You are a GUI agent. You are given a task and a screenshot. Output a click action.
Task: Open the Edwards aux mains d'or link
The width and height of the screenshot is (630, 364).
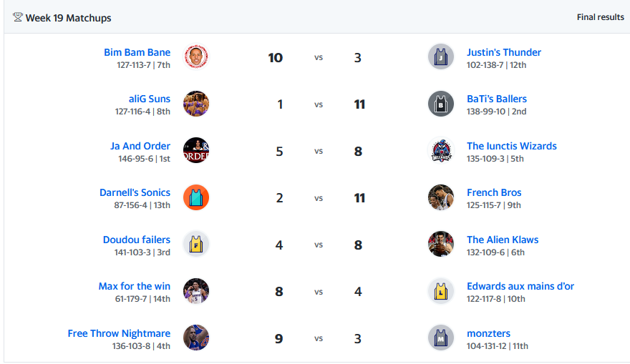tap(520, 286)
